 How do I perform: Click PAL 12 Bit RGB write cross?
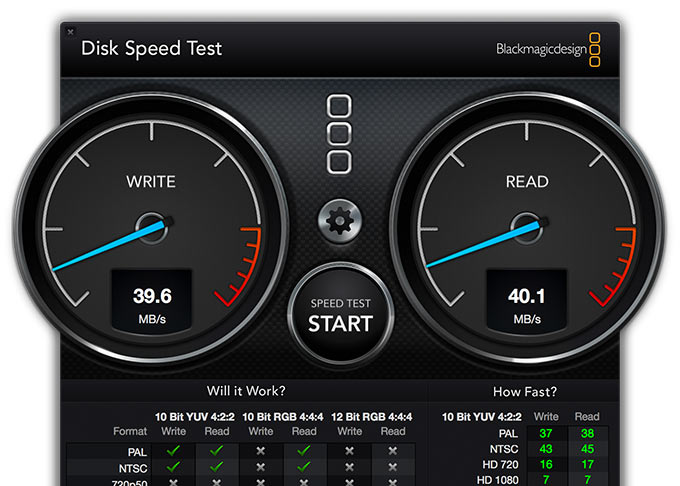pos(350,451)
